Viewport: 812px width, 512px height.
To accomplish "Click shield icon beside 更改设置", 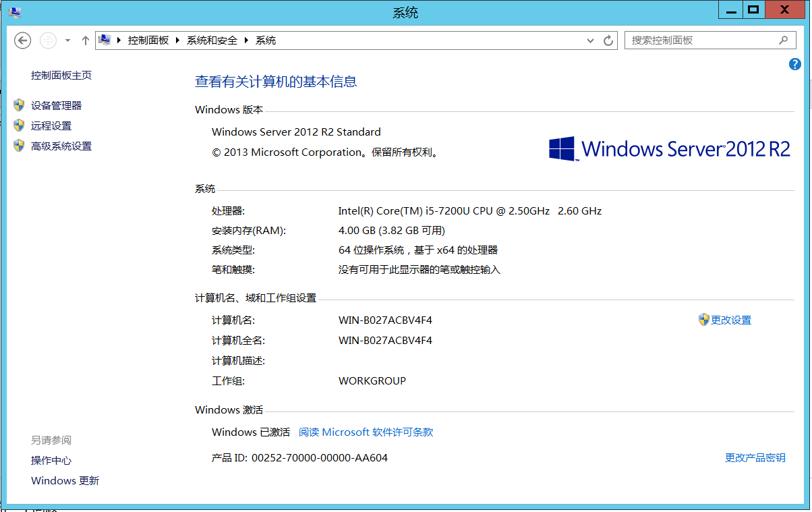I will pos(704,320).
